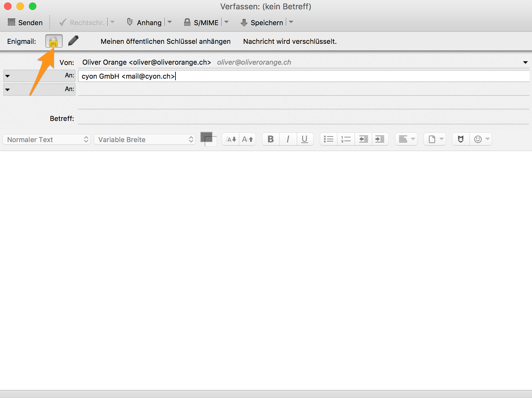Toggle underline formatting
The width and height of the screenshot is (532, 398).
(305, 139)
